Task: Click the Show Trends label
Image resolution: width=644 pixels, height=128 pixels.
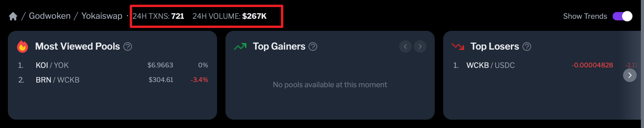Action: tap(585, 16)
